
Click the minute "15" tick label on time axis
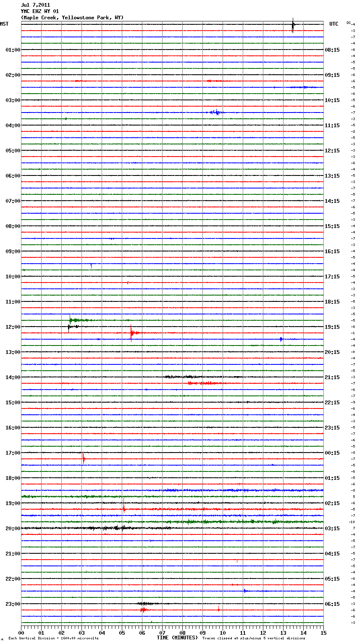(x=323, y=633)
